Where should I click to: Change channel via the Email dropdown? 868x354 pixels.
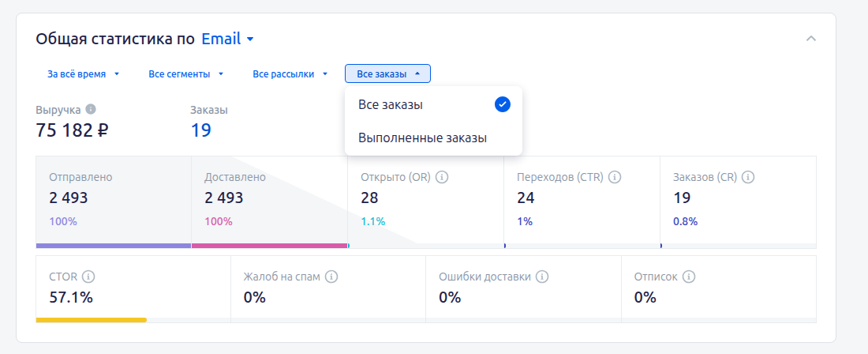click(227, 39)
